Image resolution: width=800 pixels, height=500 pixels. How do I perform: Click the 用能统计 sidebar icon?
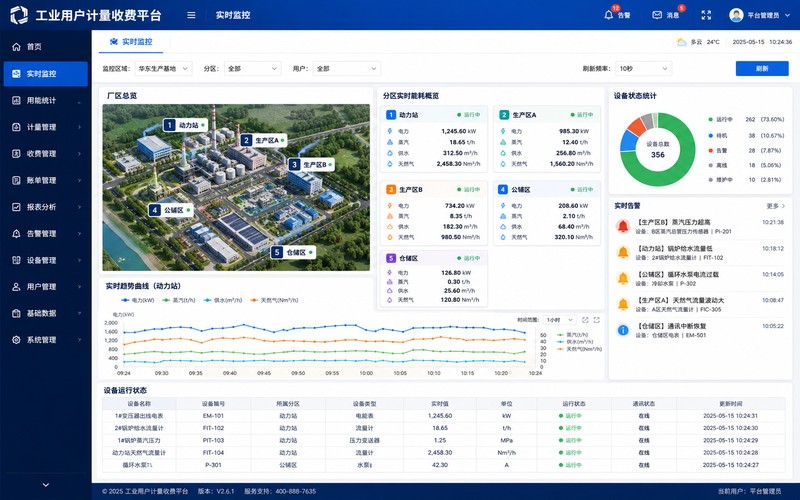click(16, 101)
